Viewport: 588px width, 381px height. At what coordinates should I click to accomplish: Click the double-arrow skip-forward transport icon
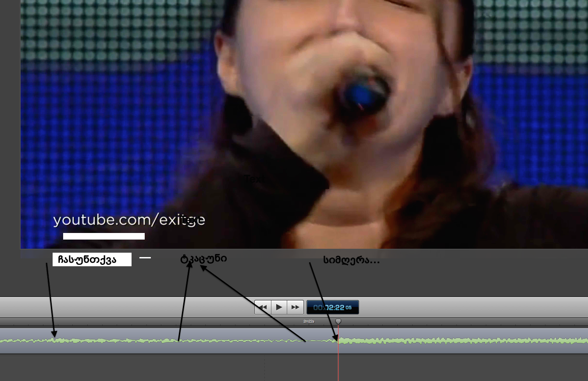(296, 307)
